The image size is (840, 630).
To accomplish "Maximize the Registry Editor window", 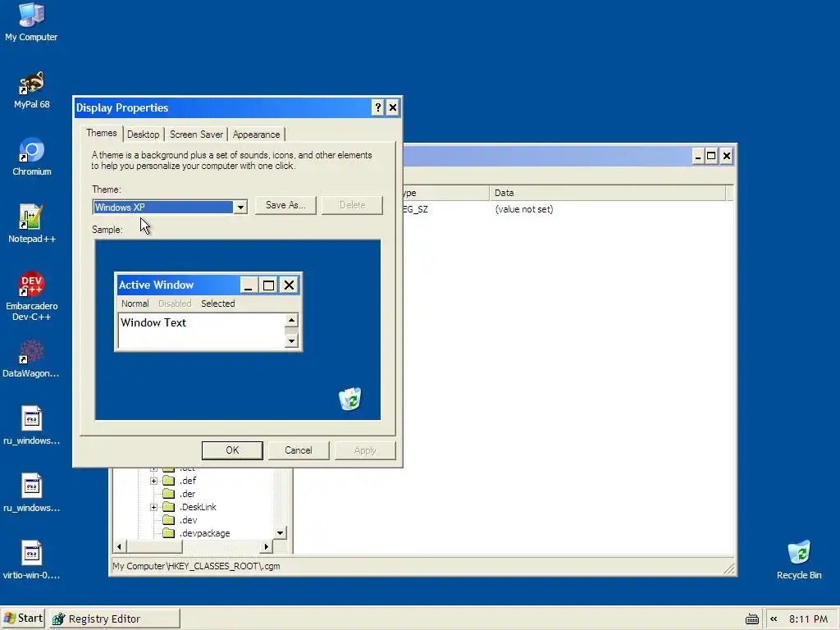I will pyautogui.click(x=711, y=157).
